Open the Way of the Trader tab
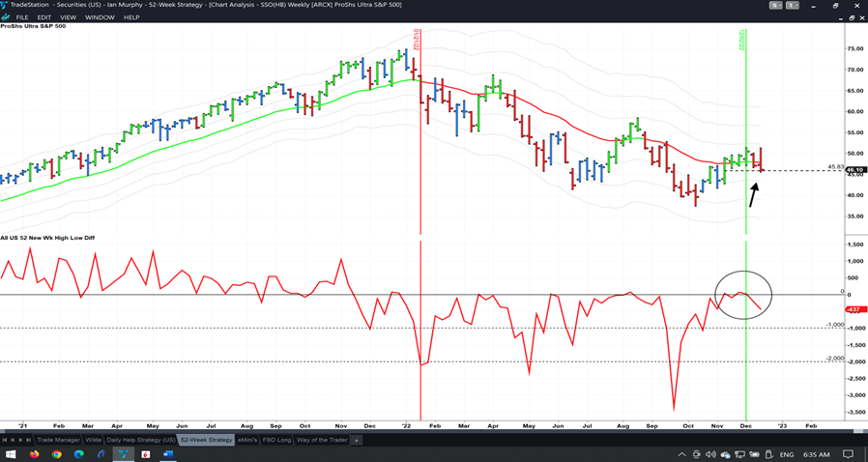 pyautogui.click(x=322, y=440)
